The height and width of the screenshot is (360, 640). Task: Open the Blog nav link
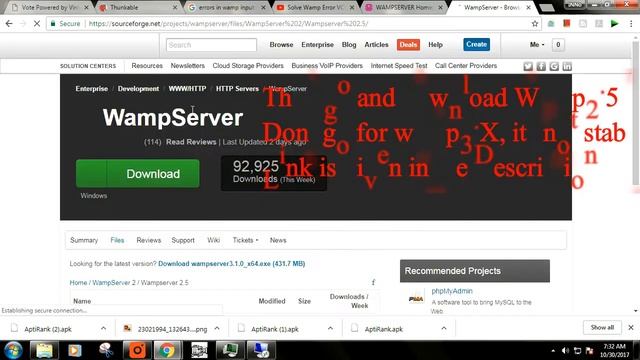(x=349, y=44)
